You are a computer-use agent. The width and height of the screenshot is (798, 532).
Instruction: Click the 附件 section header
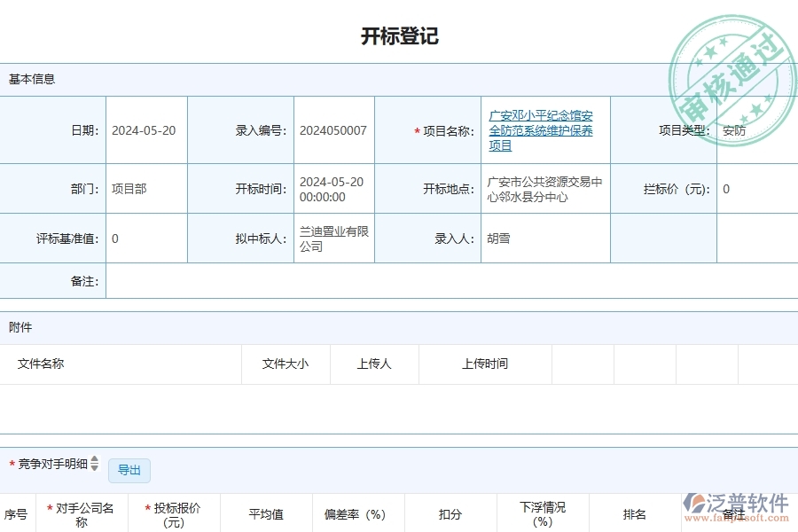click(20, 327)
